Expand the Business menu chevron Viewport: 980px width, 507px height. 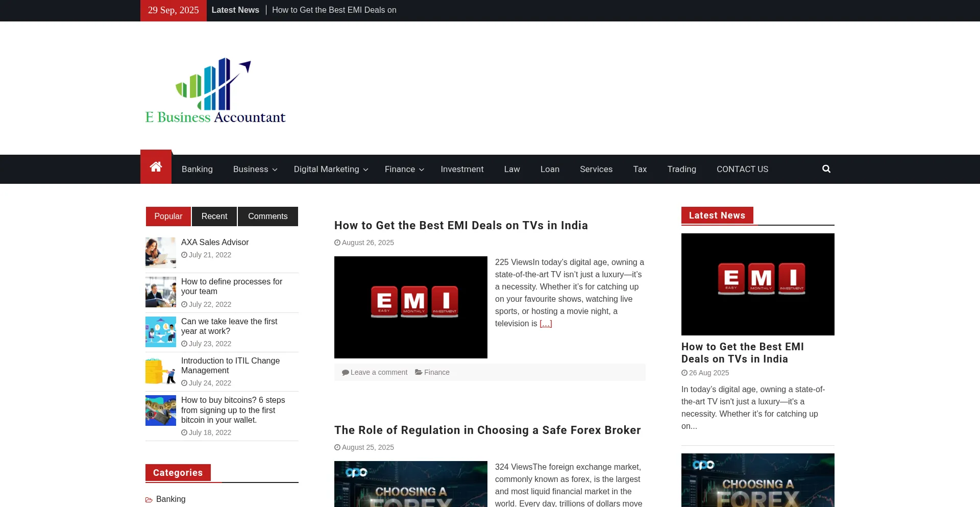[275, 170]
